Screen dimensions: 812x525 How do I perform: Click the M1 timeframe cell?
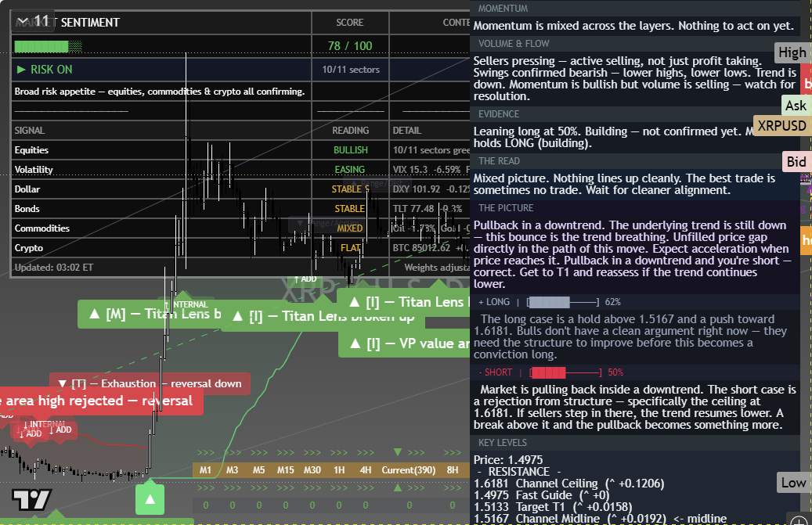coord(206,470)
